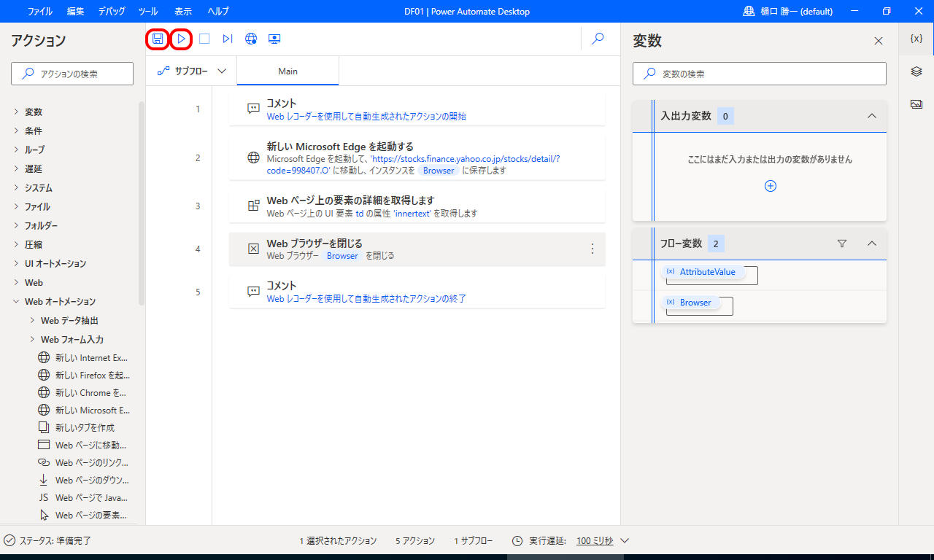Select the first コメント step about recorder start
The width and height of the screenshot is (934, 560).
tap(417, 109)
